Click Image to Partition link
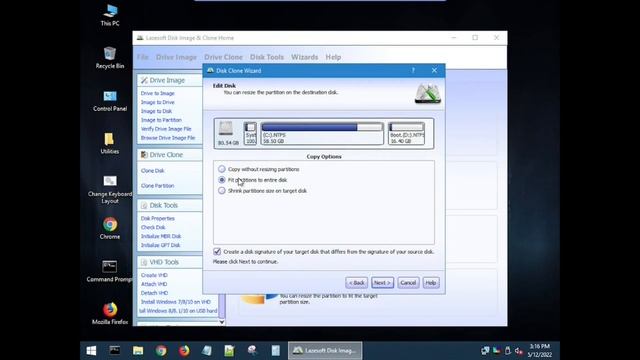The height and width of the screenshot is (360, 640). 161,120
